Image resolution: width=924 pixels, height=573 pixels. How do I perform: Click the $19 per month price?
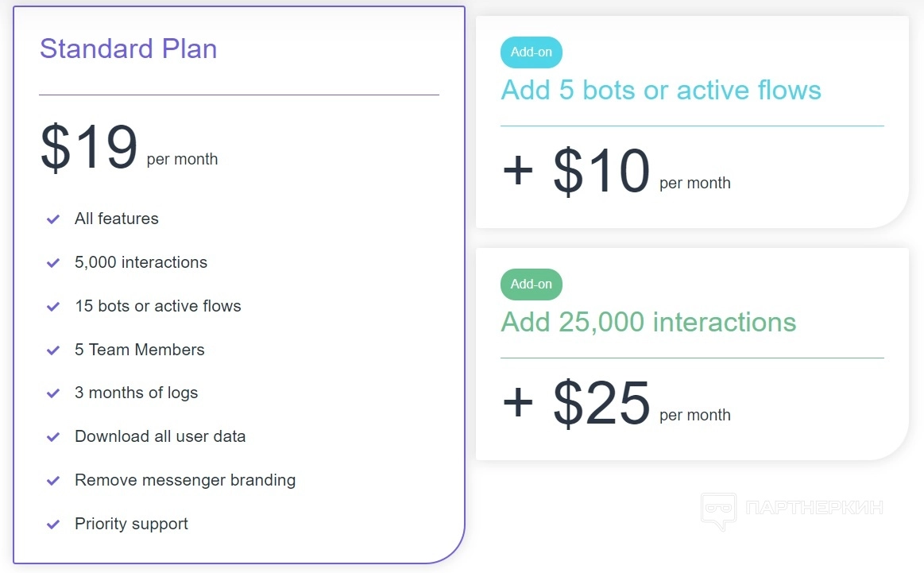point(129,149)
